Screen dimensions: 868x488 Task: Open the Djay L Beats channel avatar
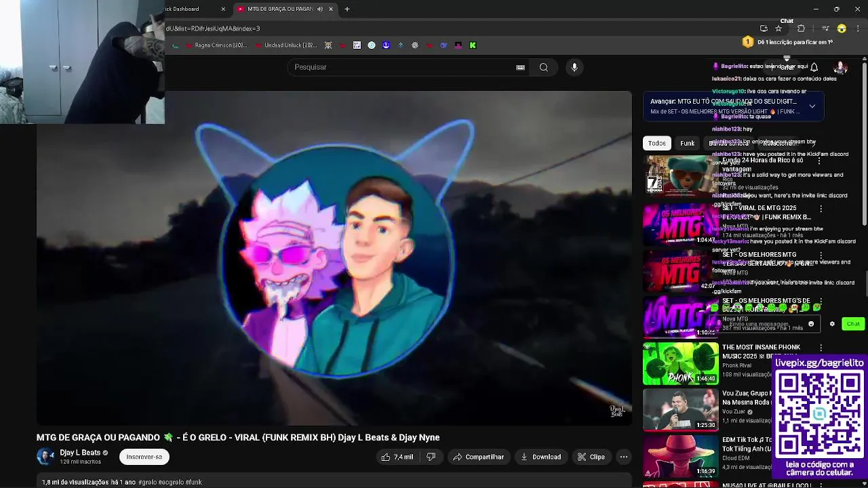pyautogui.click(x=45, y=457)
